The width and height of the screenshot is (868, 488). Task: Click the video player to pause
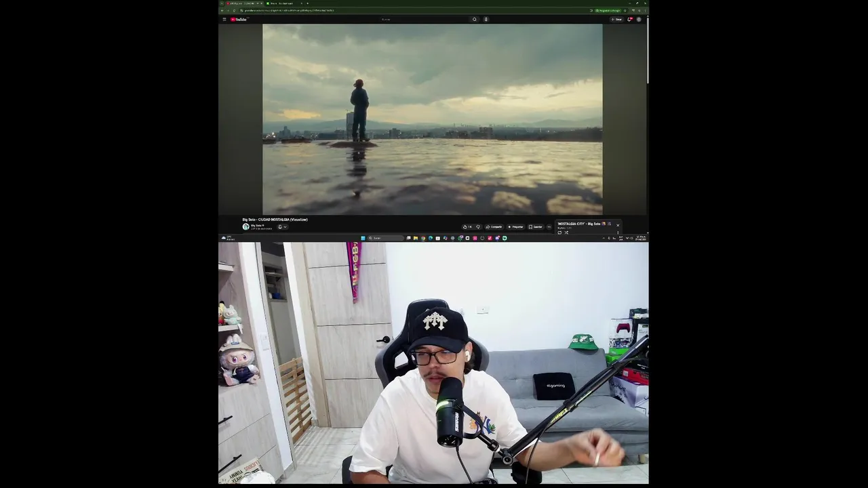click(x=432, y=119)
